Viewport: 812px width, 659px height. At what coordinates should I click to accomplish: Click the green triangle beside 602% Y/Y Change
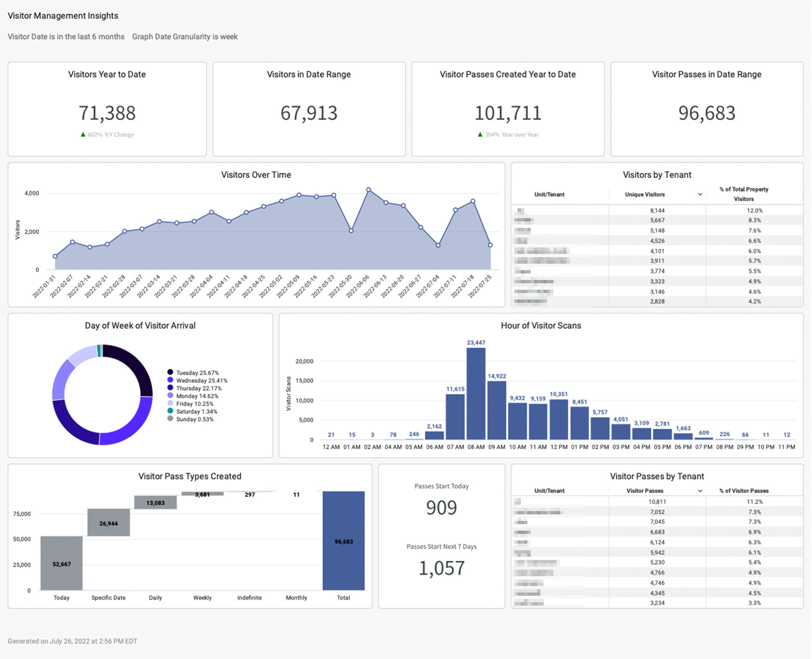[x=83, y=134]
